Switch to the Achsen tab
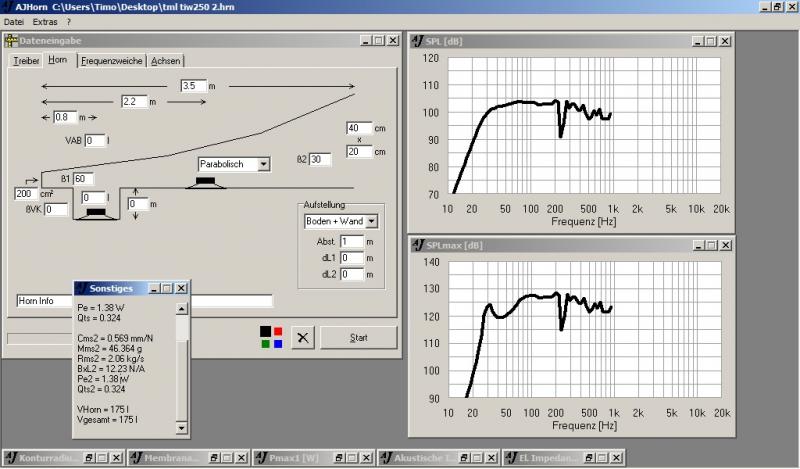The height and width of the screenshot is (469, 800). [x=165, y=61]
